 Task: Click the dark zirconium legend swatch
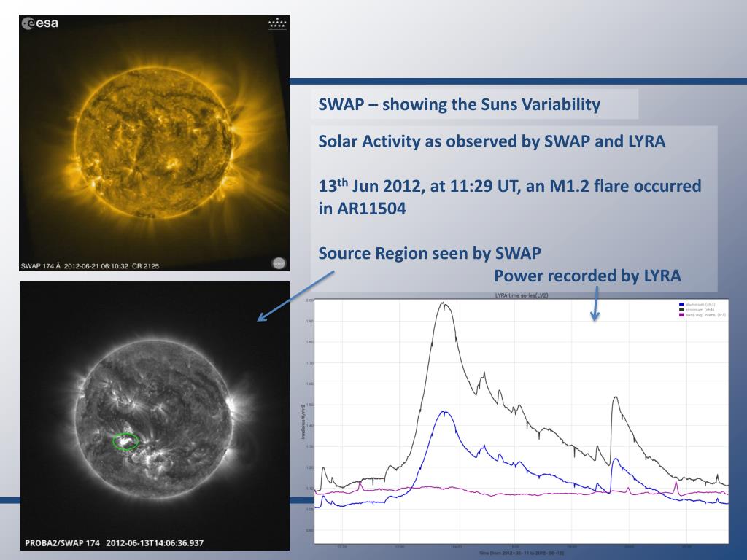pos(681,309)
